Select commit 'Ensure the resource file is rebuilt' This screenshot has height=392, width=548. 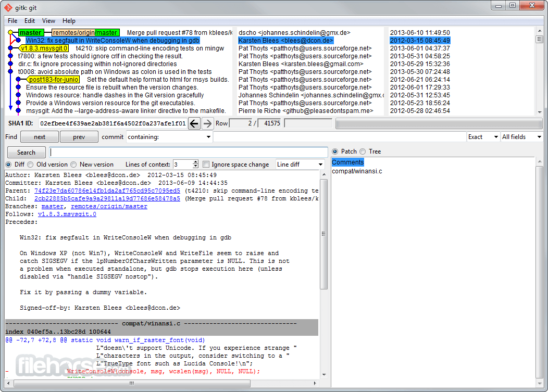point(112,87)
